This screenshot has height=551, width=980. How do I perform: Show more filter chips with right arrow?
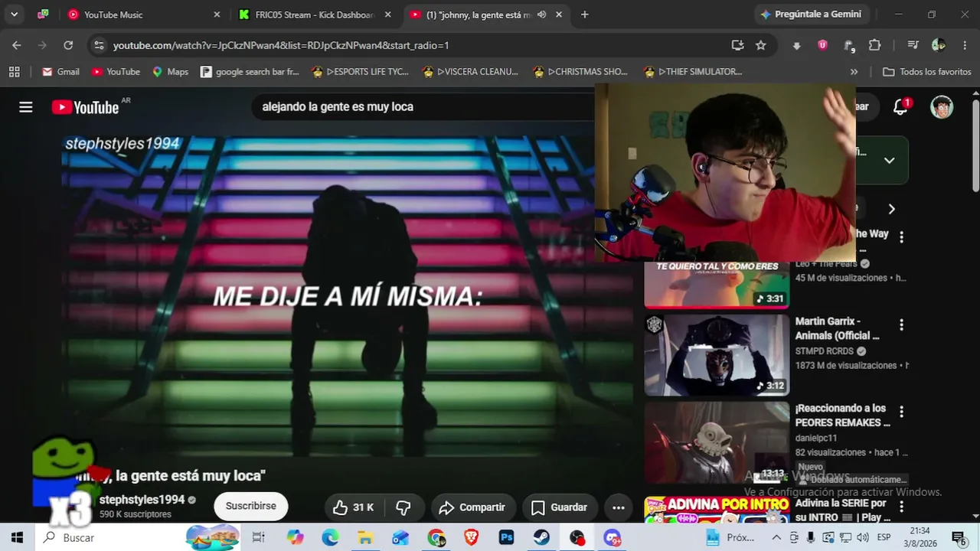[891, 209]
